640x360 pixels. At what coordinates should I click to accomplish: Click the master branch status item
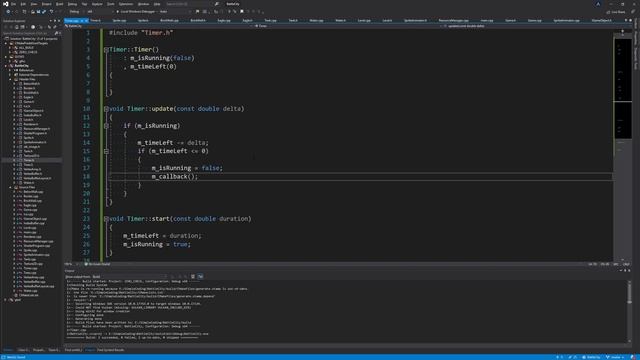coord(616,357)
